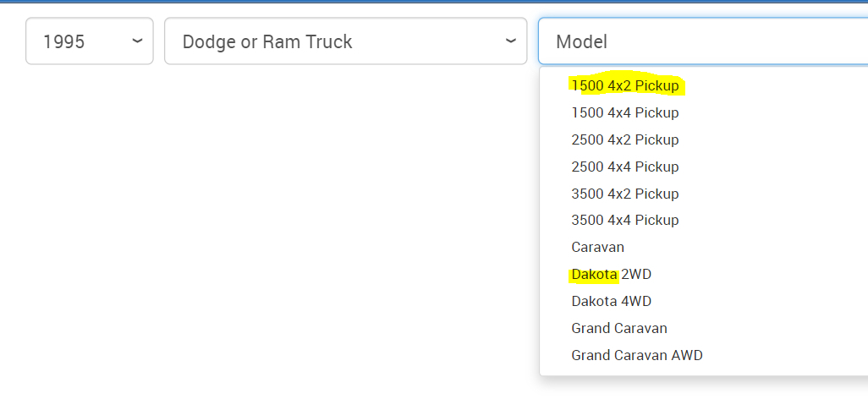The image size is (868, 399).
Task: Click the highlighted 1500 4x2 Pickup text
Action: point(624,85)
